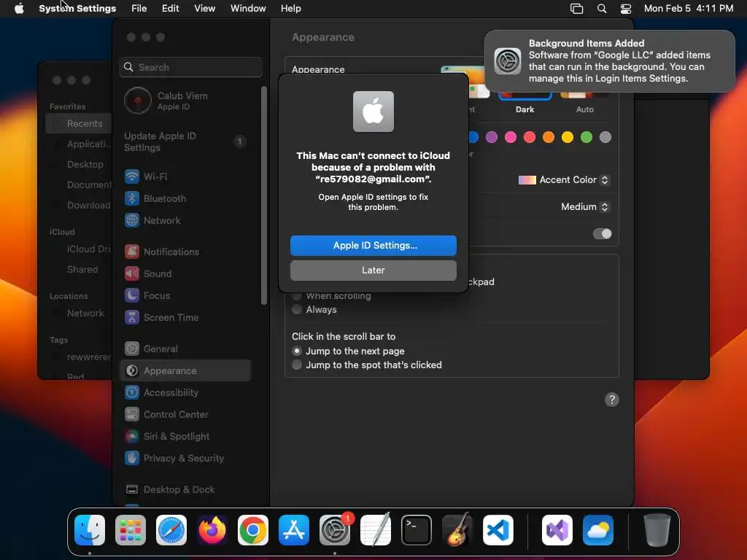Select 'Jump to the next page' radio
The height and width of the screenshot is (560, 747).
point(297,351)
